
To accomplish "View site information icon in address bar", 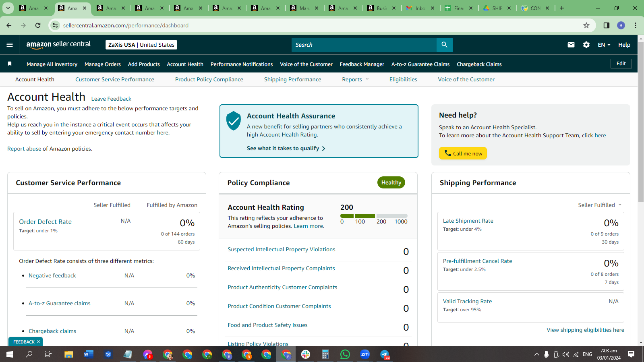I will 55,25.
